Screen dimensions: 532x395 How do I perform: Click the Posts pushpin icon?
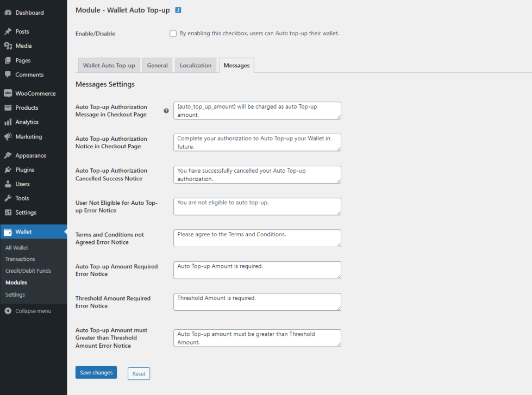8,32
